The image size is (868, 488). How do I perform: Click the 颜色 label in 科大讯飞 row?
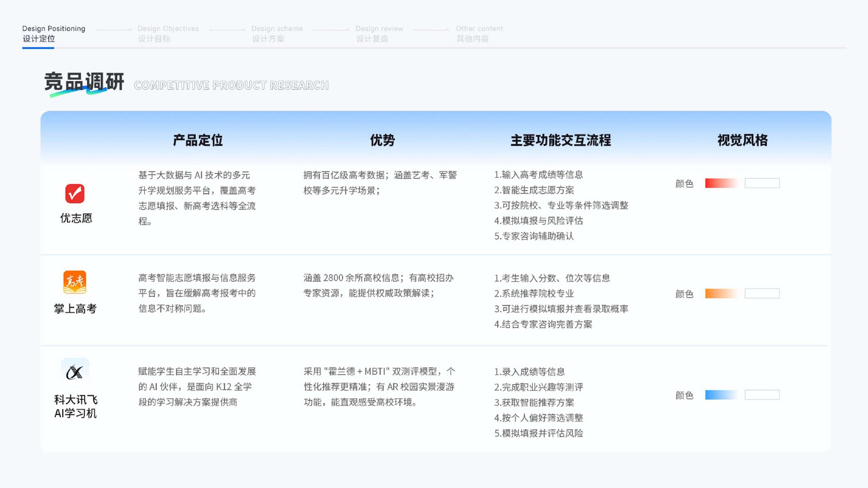click(684, 395)
